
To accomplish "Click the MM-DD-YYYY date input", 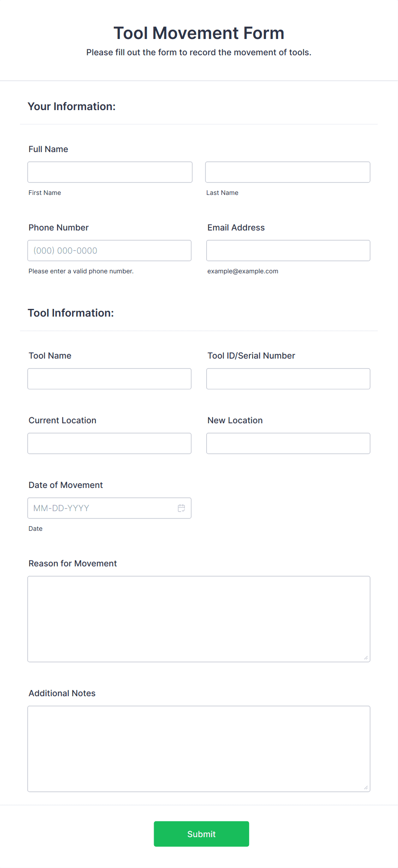I will (101, 508).
